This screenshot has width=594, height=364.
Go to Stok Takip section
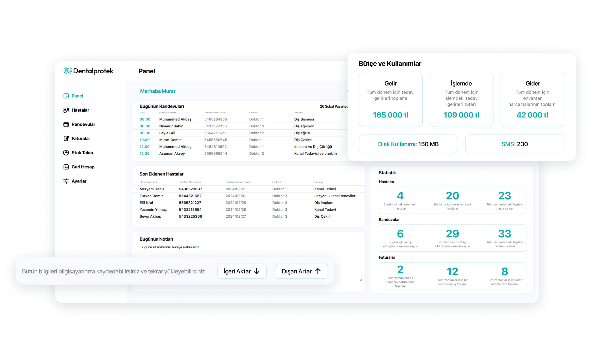pos(82,153)
